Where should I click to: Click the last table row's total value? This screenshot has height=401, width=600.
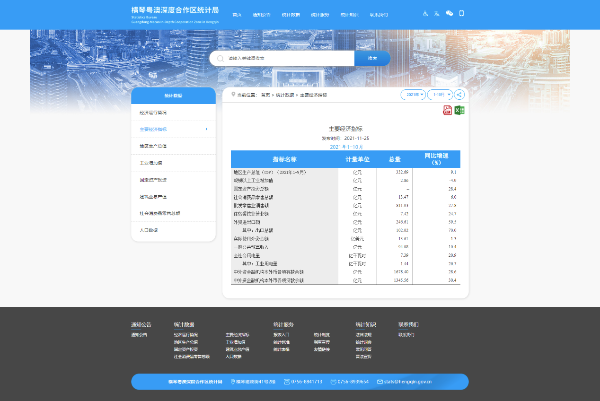pos(401,280)
